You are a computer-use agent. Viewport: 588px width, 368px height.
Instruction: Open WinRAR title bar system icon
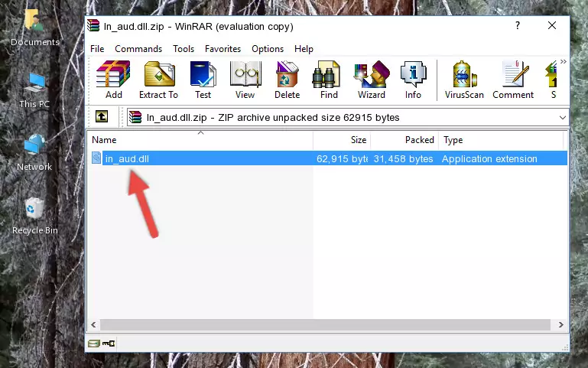[93, 25]
